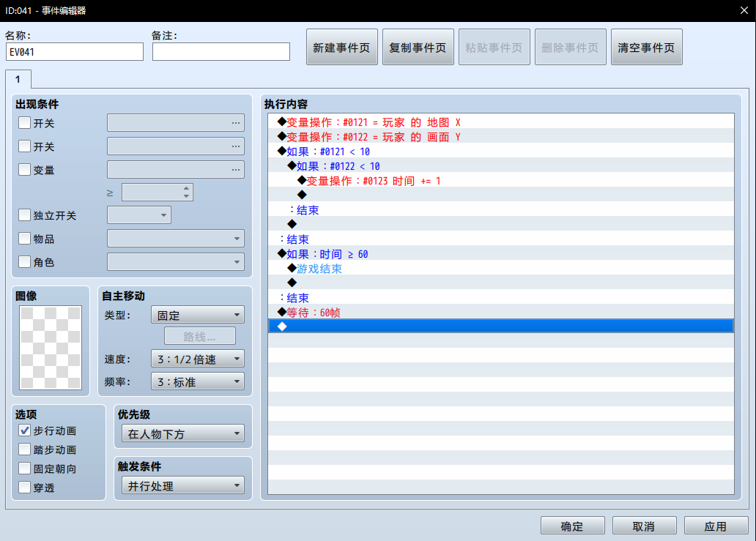This screenshot has width=756, height=541.
Task: Select the row 如果:时间 ≥ 60
Action: (501, 254)
